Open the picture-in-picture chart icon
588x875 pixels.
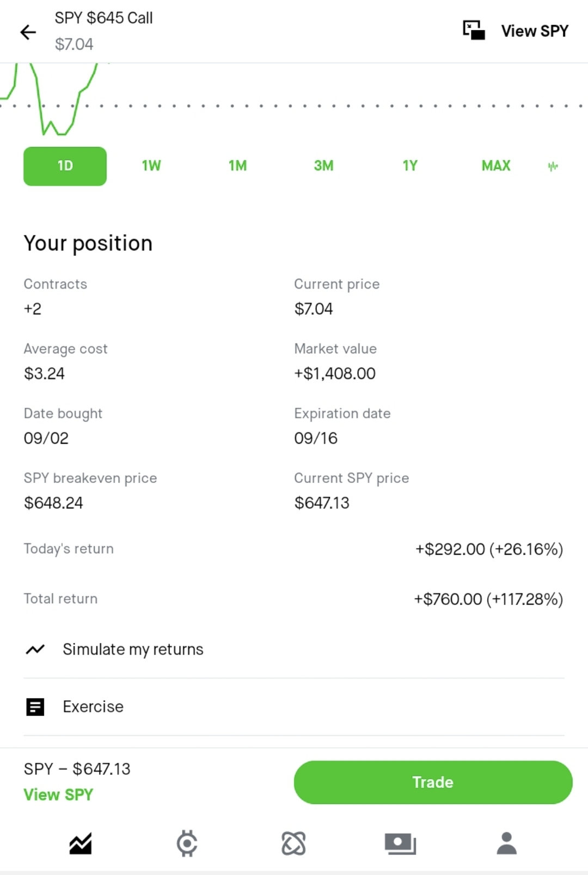pos(474,30)
